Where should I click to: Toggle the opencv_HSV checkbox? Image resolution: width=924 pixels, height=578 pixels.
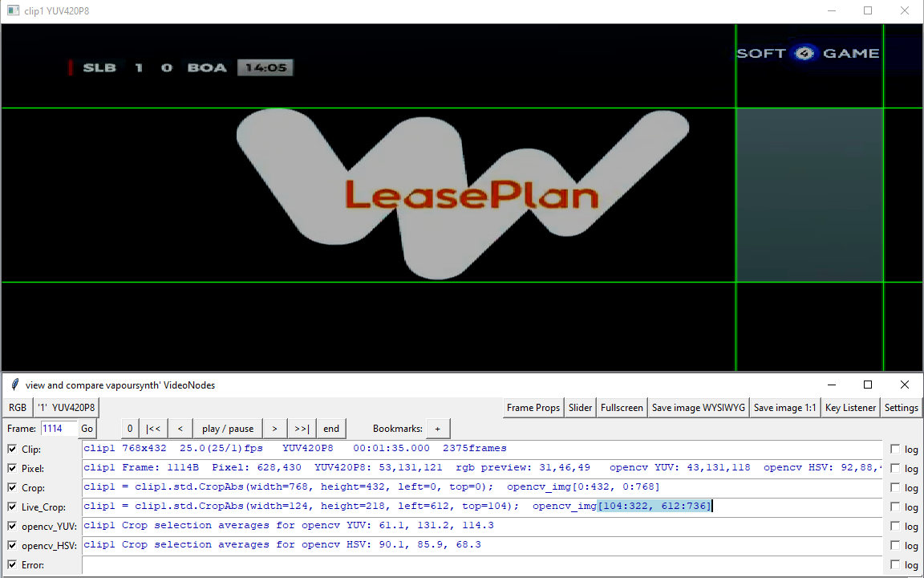(x=12, y=546)
